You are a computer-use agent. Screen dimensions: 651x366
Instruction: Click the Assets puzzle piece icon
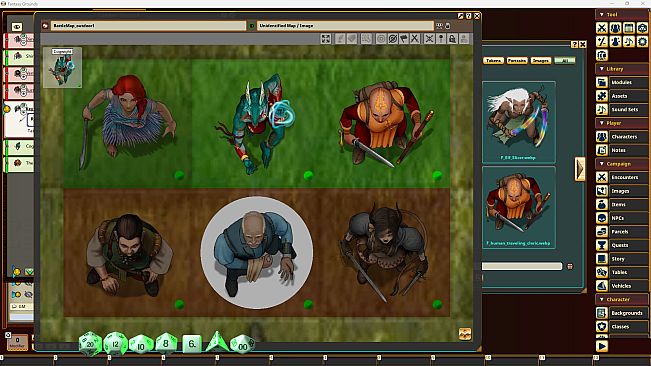pyautogui.click(x=602, y=96)
